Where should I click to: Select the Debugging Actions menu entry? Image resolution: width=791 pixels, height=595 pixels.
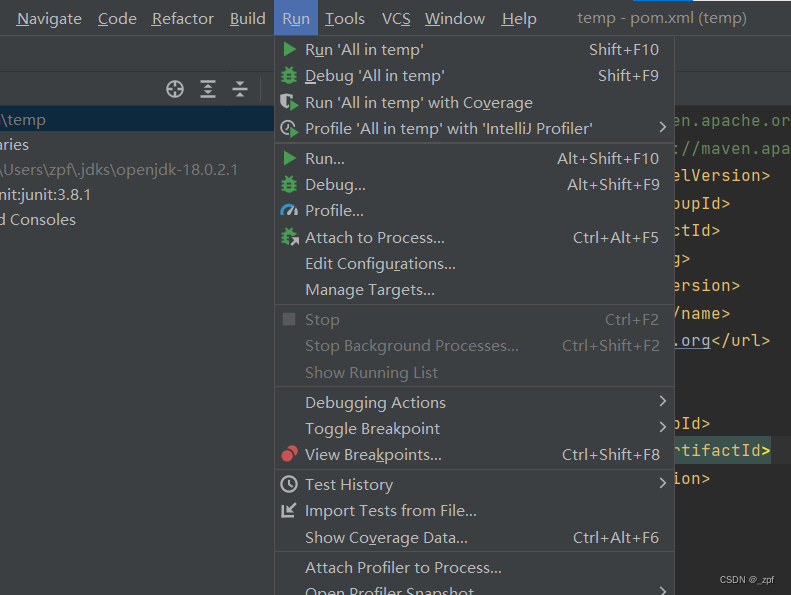click(474, 402)
